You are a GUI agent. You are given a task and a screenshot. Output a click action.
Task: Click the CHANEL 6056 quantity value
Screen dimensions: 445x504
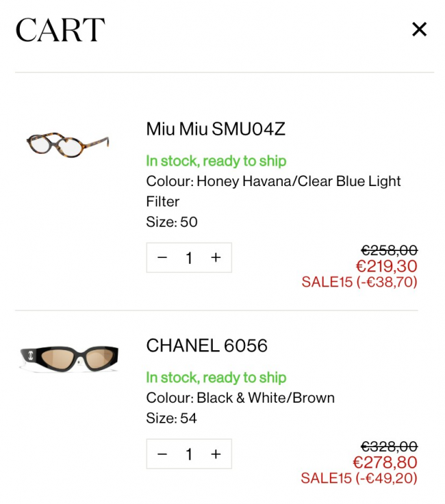[x=189, y=454]
